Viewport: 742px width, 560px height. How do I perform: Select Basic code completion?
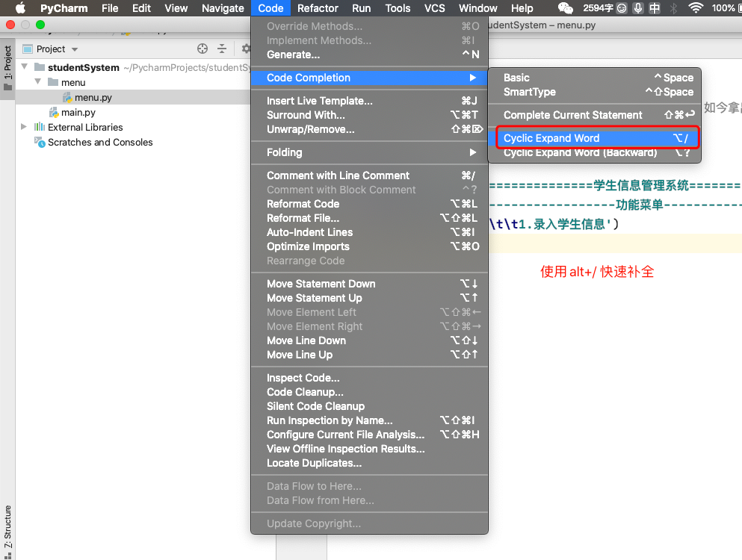coord(594,78)
